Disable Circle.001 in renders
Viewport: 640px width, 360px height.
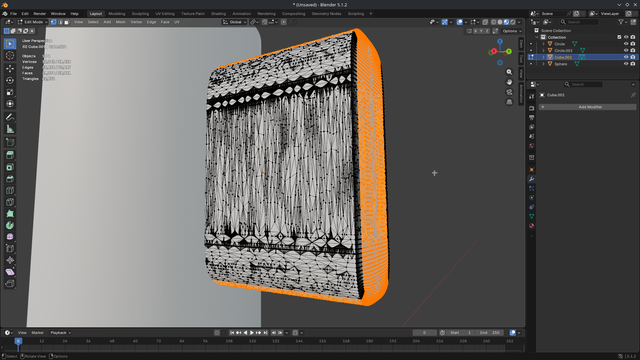(x=633, y=51)
